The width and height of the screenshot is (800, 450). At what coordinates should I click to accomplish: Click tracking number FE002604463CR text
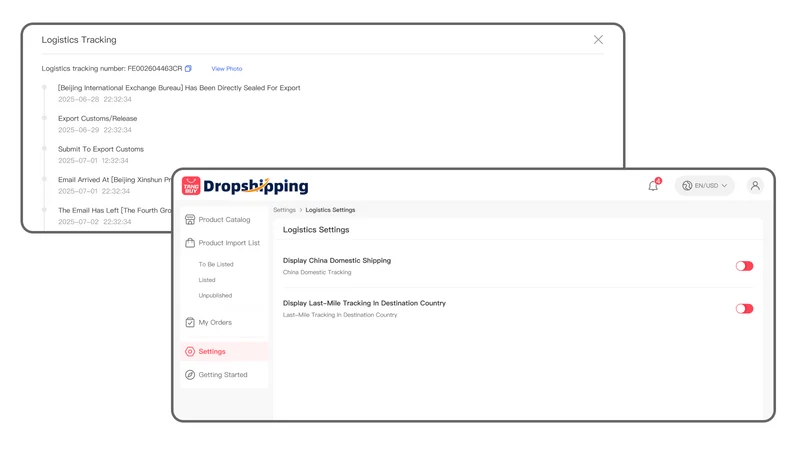(155, 68)
